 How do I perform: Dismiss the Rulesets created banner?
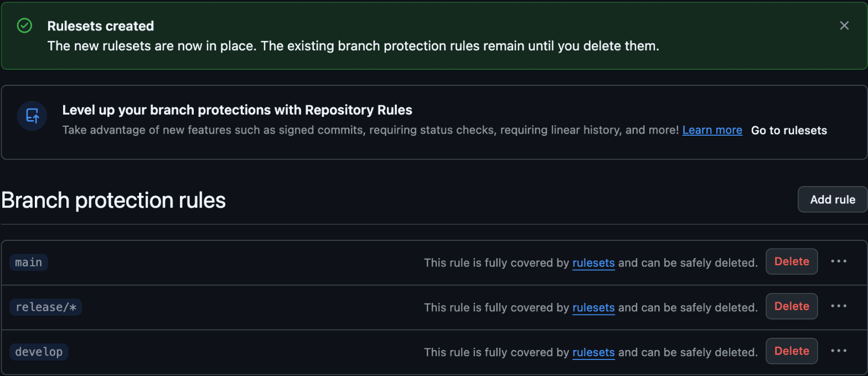[x=844, y=25]
